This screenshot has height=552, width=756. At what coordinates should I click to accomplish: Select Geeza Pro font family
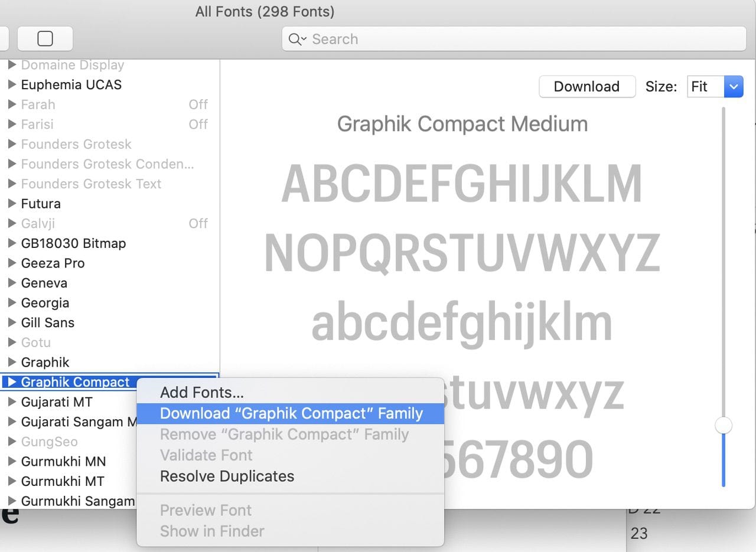53,263
